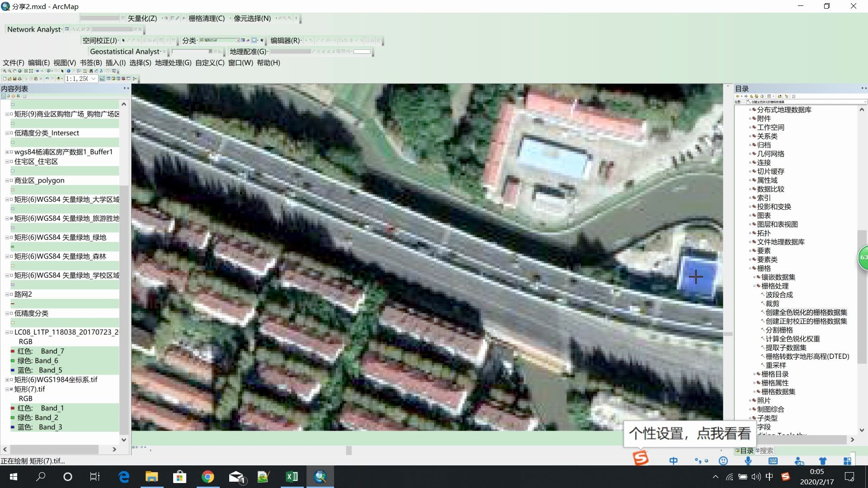Open the 地理处理(G) menu

pyautogui.click(x=173, y=63)
